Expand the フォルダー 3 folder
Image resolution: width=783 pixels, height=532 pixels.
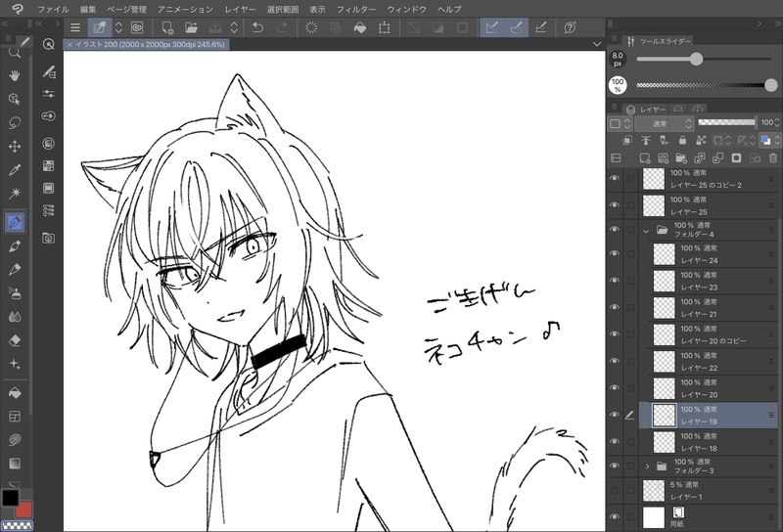[647, 466]
